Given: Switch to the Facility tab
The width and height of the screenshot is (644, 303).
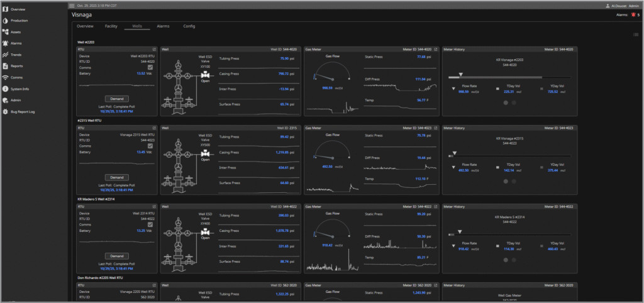Looking at the screenshot, I should (111, 26).
